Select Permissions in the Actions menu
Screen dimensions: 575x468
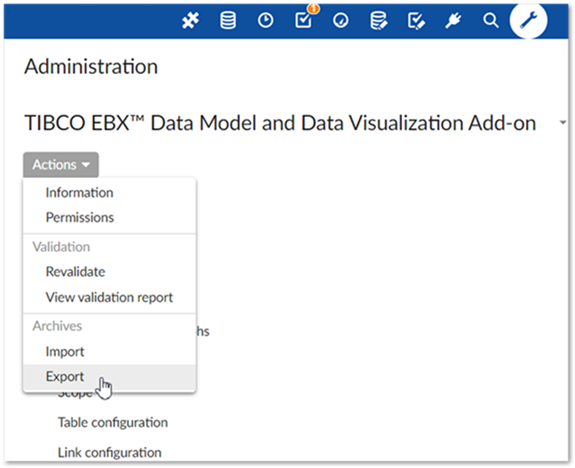[80, 217]
